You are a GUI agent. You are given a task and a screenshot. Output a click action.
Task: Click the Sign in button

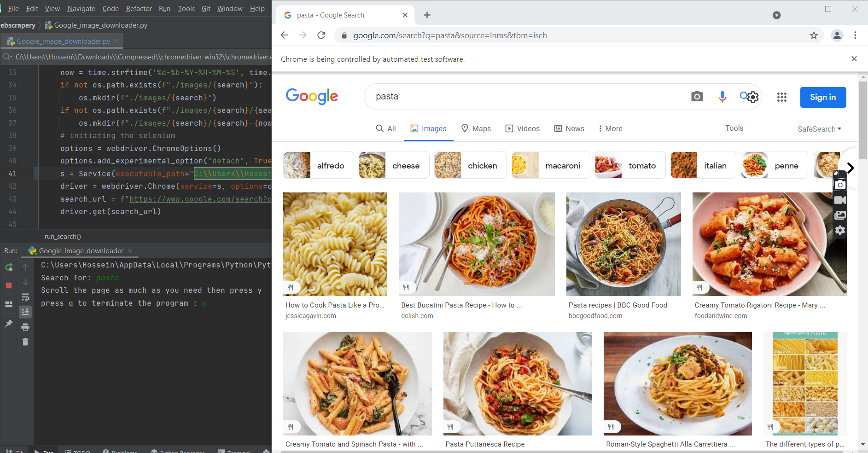pos(823,97)
